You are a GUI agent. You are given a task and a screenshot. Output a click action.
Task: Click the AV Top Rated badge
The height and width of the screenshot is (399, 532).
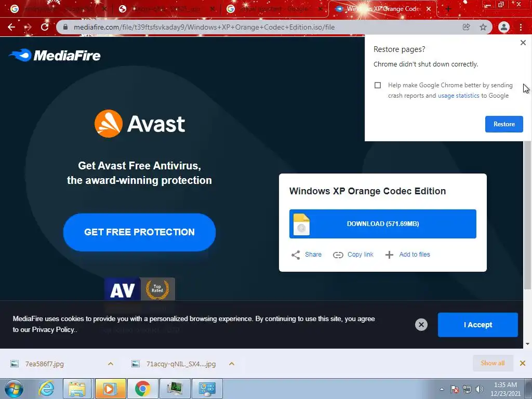[x=140, y=289]
